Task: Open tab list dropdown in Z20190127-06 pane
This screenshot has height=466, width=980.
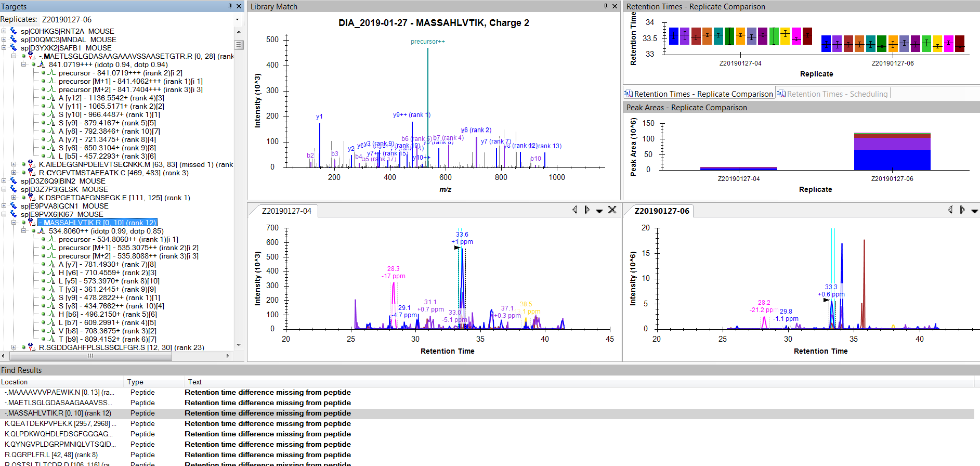Action: [974, 211]
